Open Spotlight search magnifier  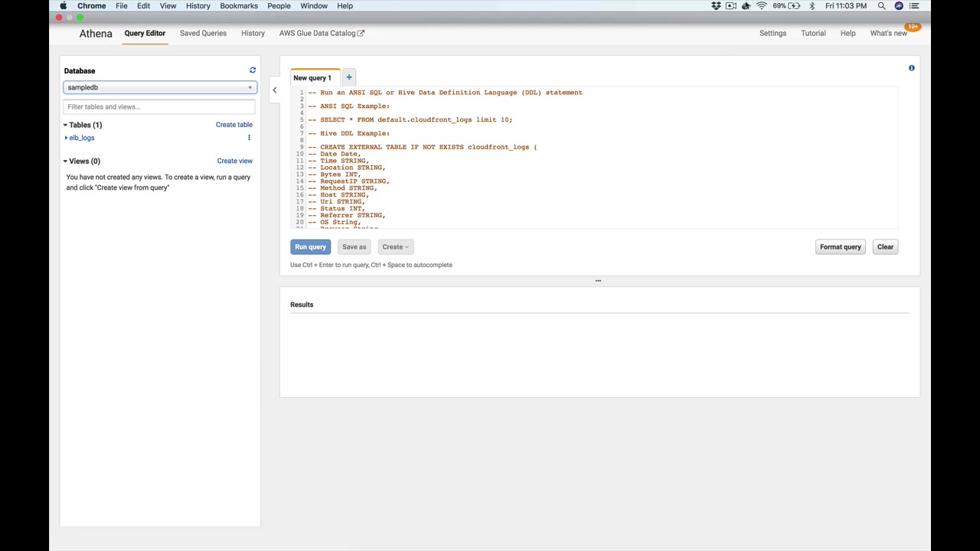(882, 6)
